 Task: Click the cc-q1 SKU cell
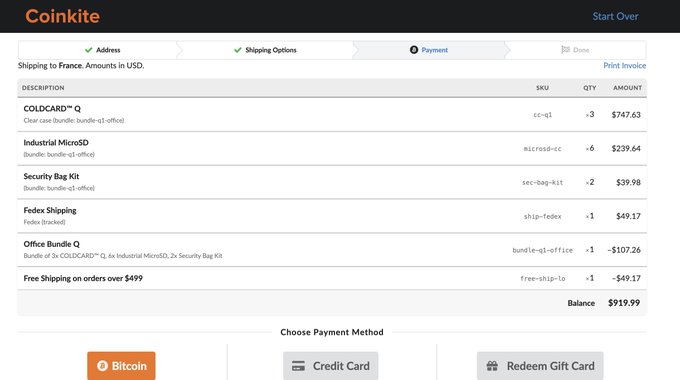tap(543, 115)
